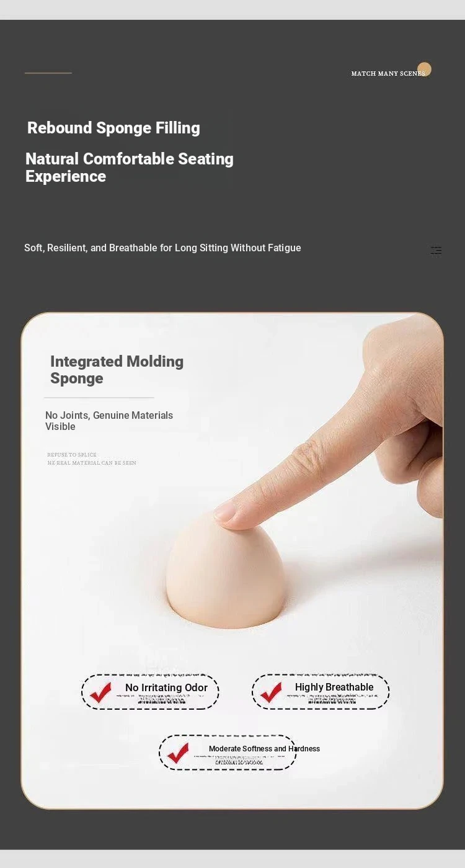
Task: Click the Rebound Sponge Filling heading
Action: pyautogui.click(x=113, y=128)
